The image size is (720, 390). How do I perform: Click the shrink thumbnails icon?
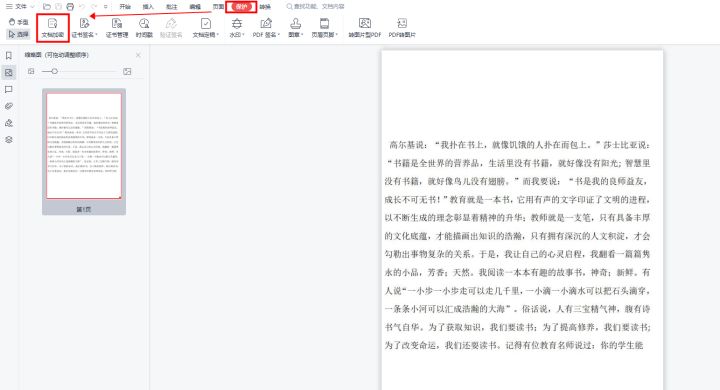coord(31,71)
